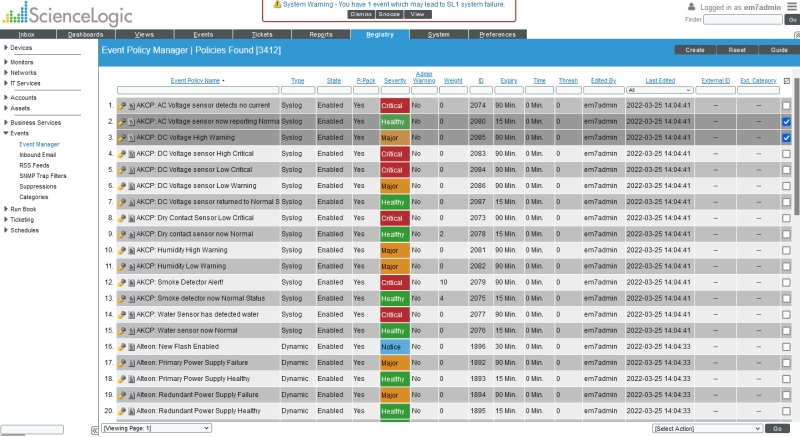Click the system warning triangle icon

pos(277,4)
